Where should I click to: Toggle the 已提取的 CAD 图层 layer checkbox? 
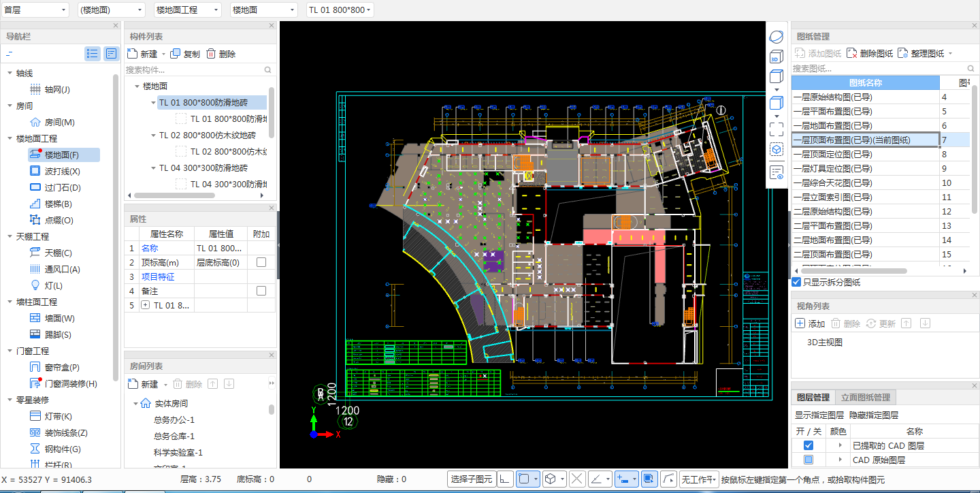pyautogui.click(x=808, y=445)
